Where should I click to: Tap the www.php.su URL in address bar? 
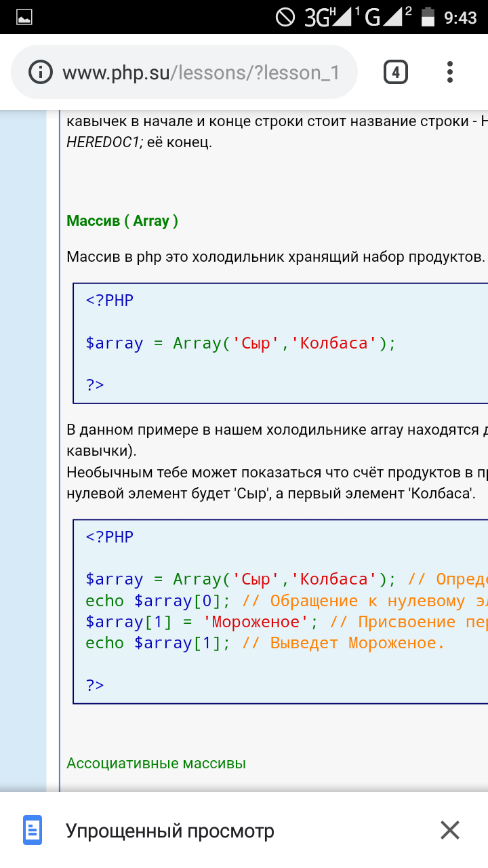201,73
